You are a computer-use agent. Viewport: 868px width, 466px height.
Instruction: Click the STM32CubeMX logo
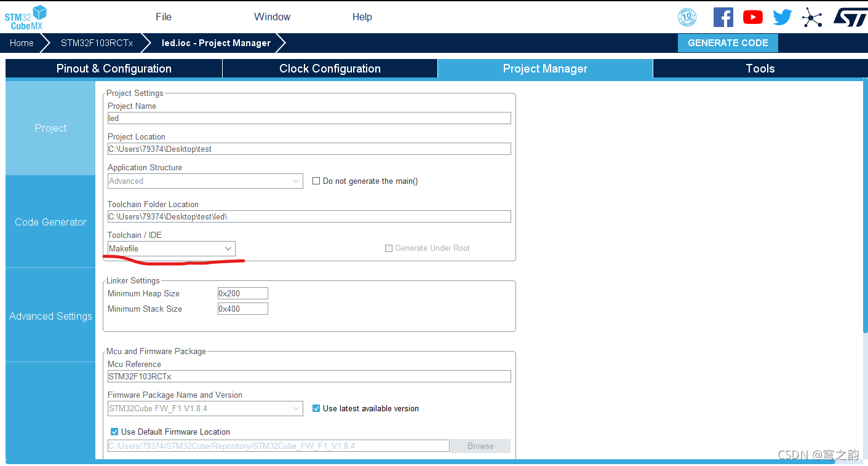tap(26, 17)
